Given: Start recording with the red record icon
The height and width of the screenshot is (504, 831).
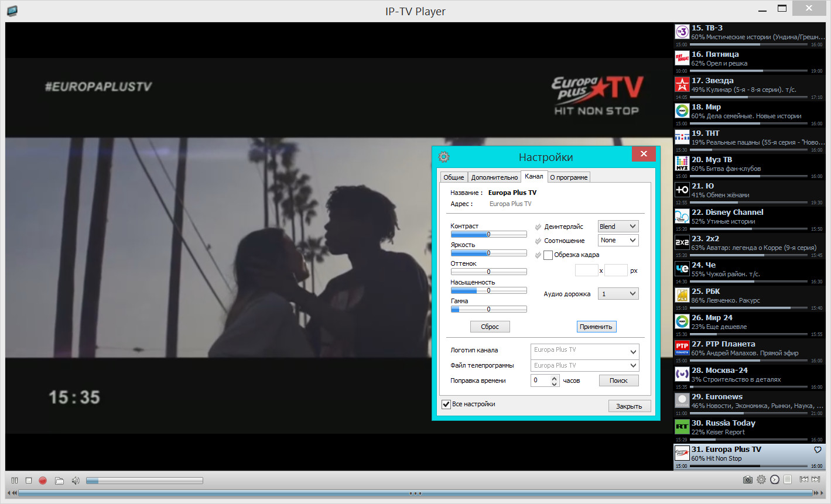Looking at the screenshot, I should click(x=43, y=481).
